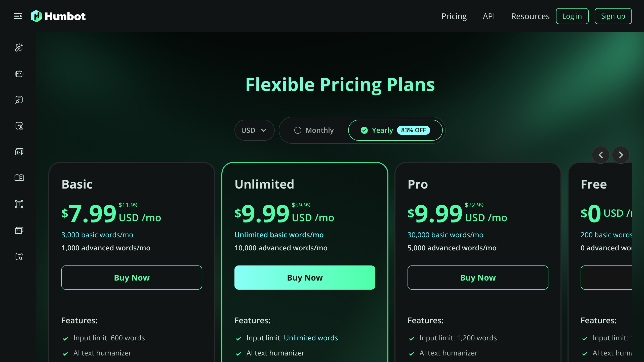Open the robot AI detector tool

[x=19, y=74]
